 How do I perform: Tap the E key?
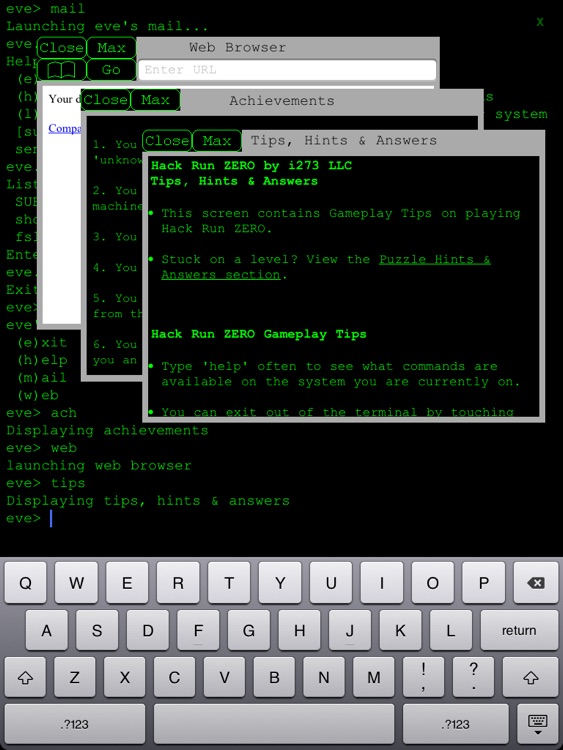(127, 583)
